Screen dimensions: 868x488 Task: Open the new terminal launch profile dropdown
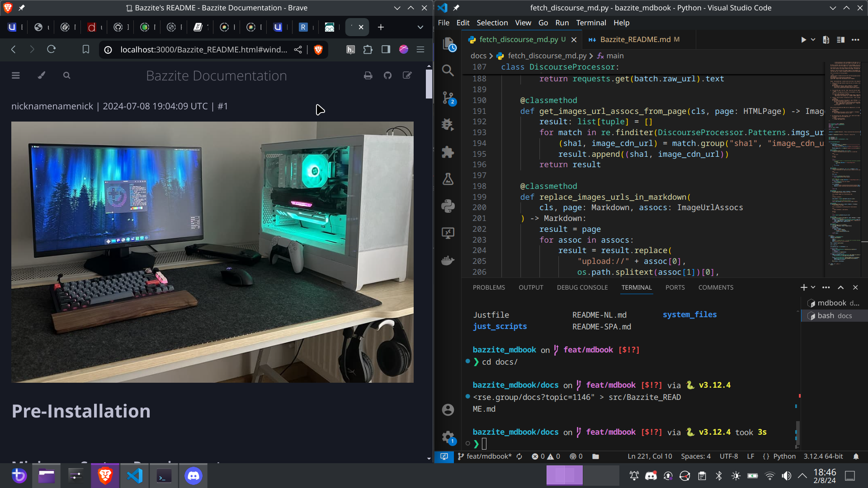[813, 287]
